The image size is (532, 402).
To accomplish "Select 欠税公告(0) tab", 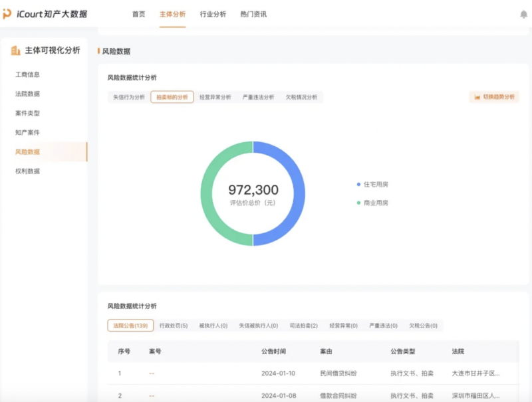I will point(423,326).
